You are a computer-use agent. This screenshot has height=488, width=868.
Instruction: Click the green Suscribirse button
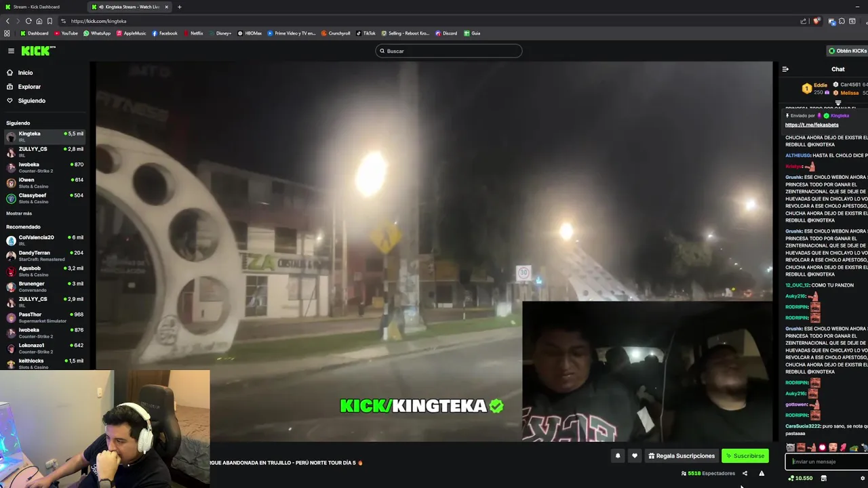pyautogui.click(x=745, y=456)
